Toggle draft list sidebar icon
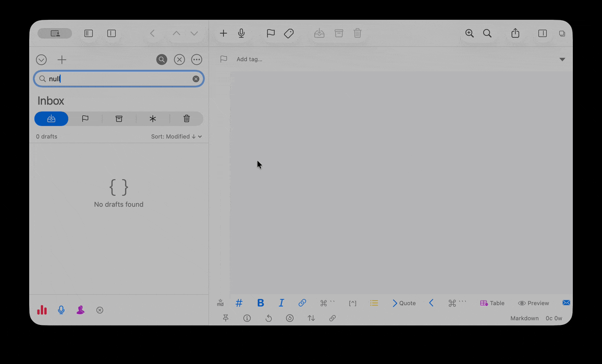Screen dimensions: 602x364 88,33
